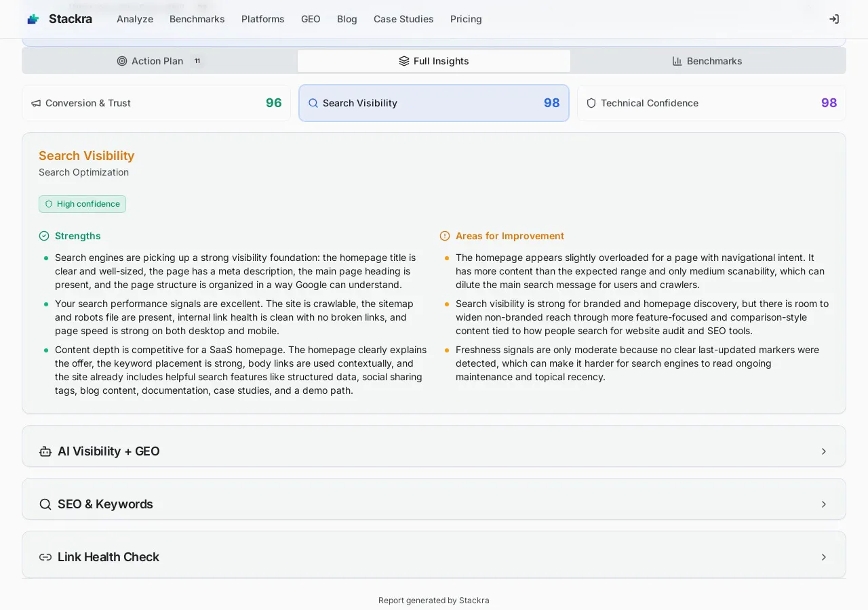Expand the SEO & Keywords chevron

tap(824, 504)
